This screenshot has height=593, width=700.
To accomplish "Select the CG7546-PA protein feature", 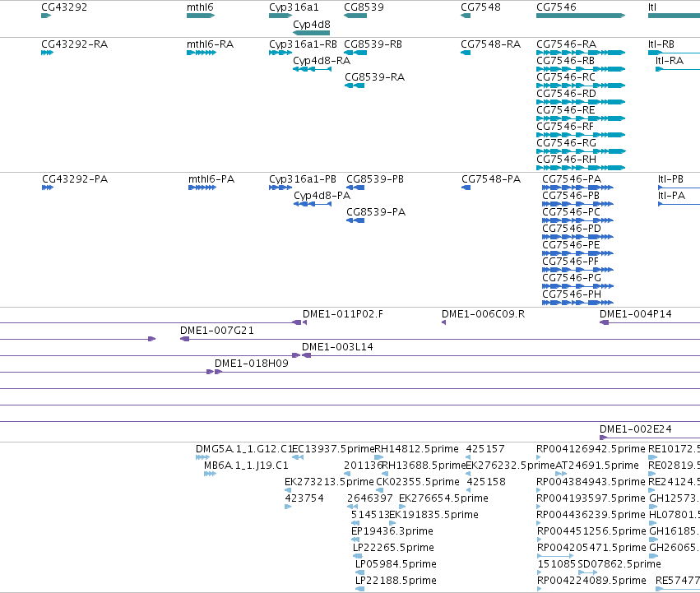I will point(577,188).
